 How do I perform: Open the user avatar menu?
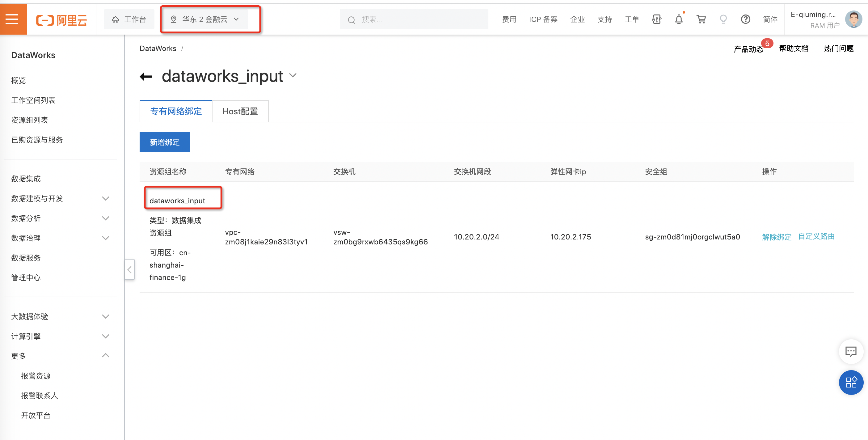pos(853,19)
